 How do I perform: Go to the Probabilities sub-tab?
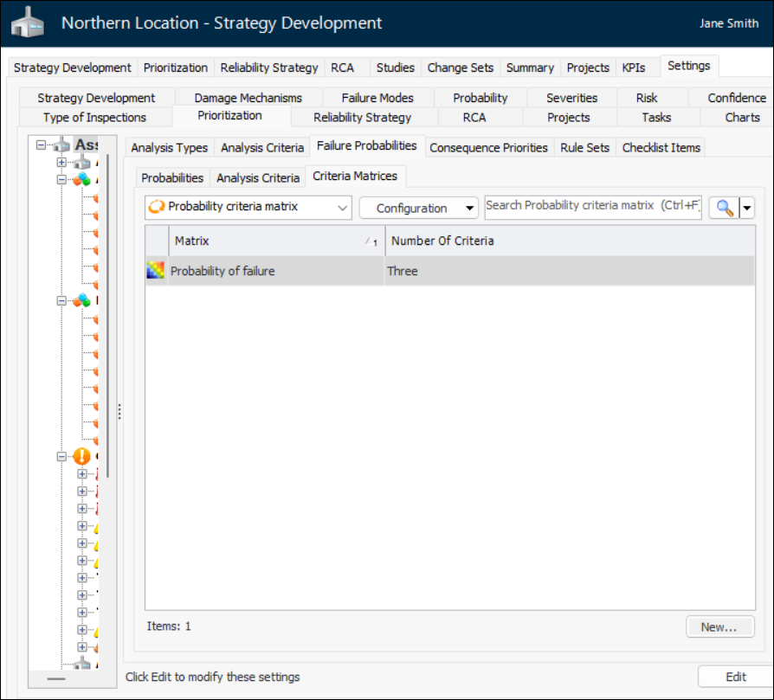click(x=172, y=177)
